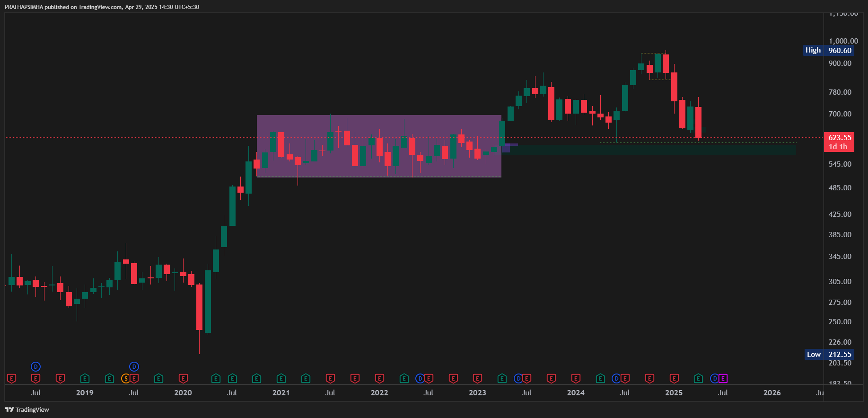Click the 2019 label on the time axis

pyautogui.click(x=85, y=392)
